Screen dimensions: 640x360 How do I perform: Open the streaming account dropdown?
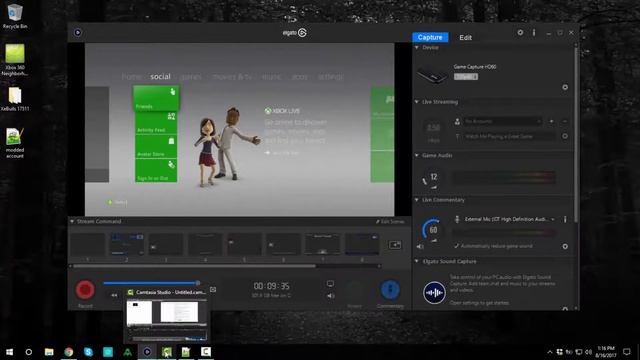coord(502,121)
